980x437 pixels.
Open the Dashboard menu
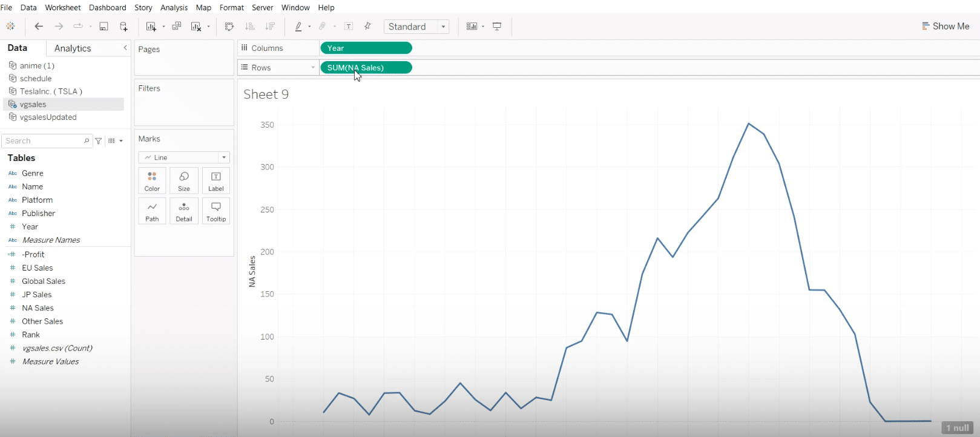click(108, 7)
